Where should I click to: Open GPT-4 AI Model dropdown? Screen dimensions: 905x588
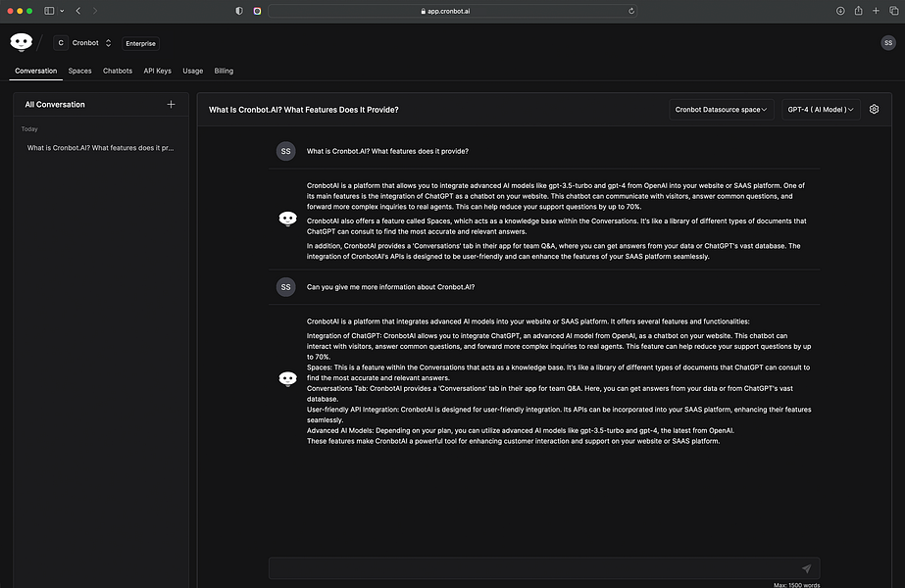pyautogui.click(x=820, y=110)
